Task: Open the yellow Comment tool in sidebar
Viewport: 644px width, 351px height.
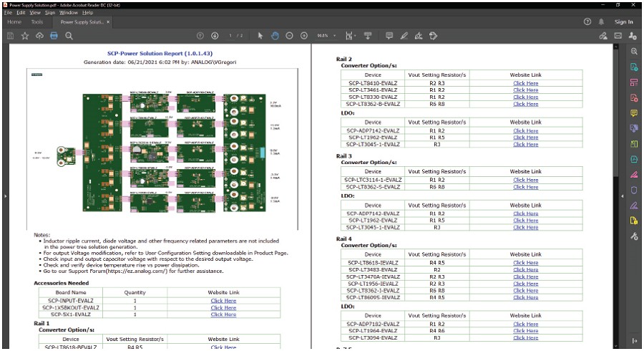Action: (634, 113)
